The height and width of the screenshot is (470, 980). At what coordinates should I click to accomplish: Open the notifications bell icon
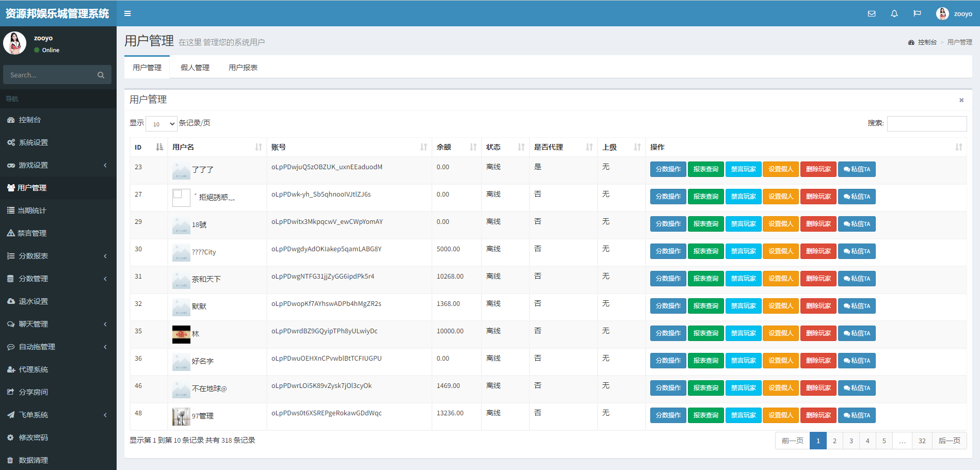[x=894, y=14]
